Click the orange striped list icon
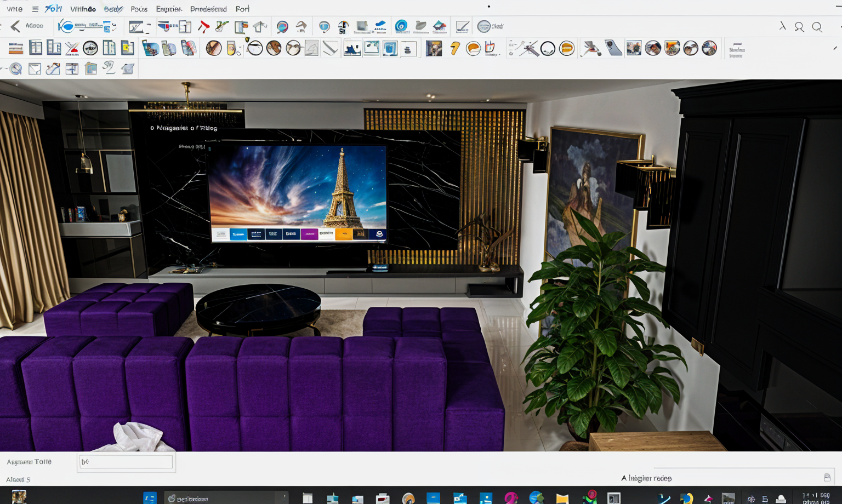The image size is (842, 504). pyautogui.click(x=16, y=49)
